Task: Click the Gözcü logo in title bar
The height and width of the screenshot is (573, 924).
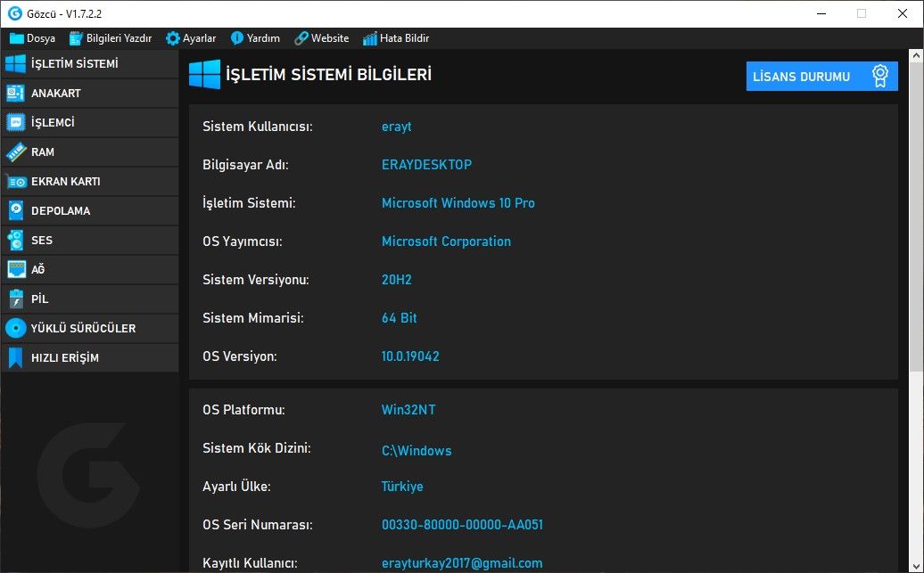Action: tap(15, 13)
